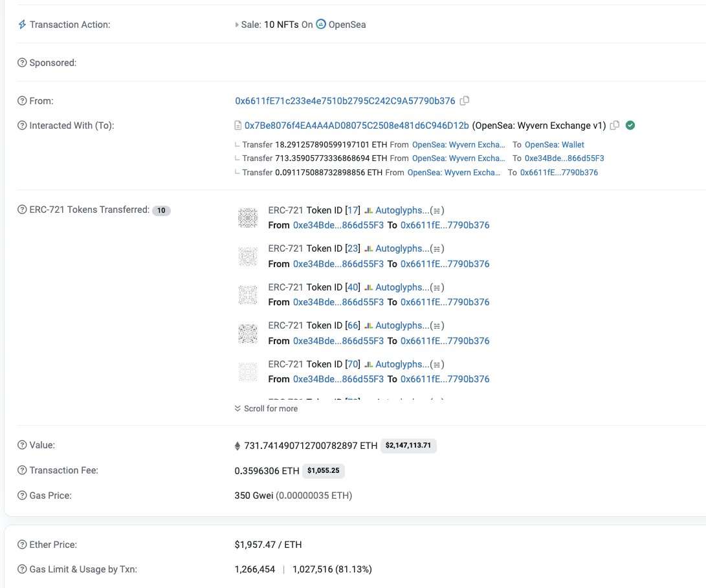Expand the Transaction Action sale arrow
Screen dimensions: 706x588
click(237, 25)
